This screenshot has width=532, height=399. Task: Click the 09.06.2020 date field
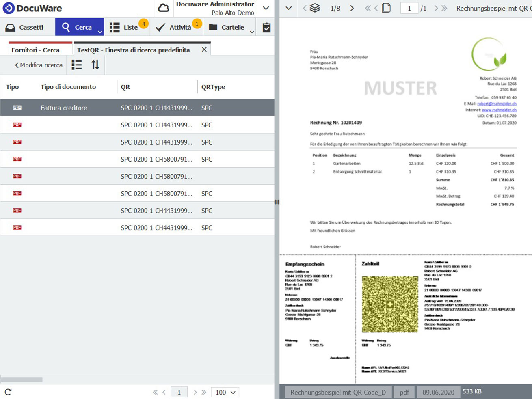coord(438,392)
